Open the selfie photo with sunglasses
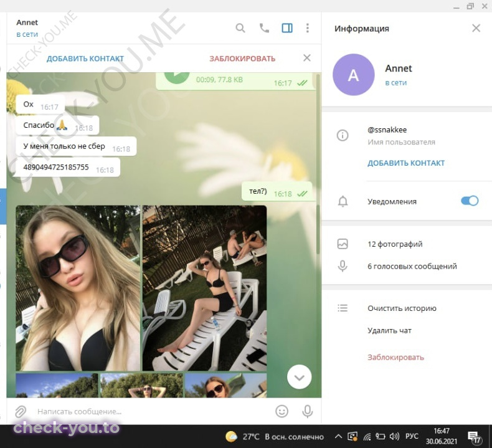The height and width of the screenshot is (448, 492). [x=78, y=288]
